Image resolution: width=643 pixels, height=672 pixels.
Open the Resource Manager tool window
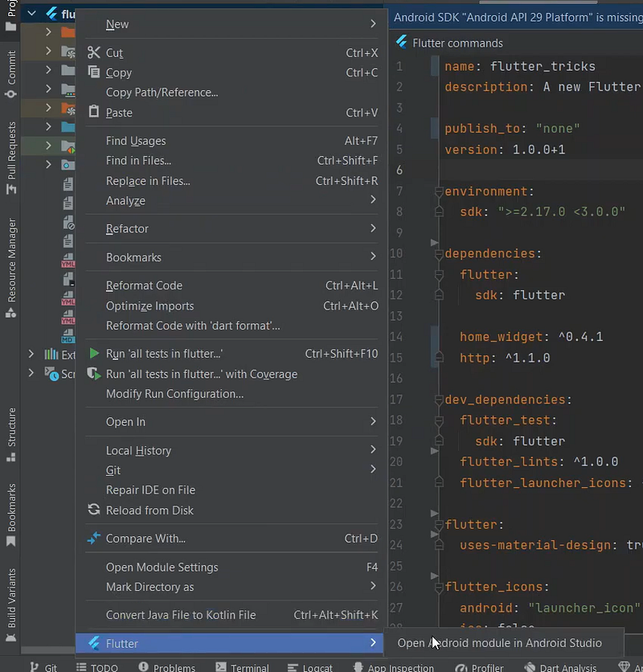(11, 268)
